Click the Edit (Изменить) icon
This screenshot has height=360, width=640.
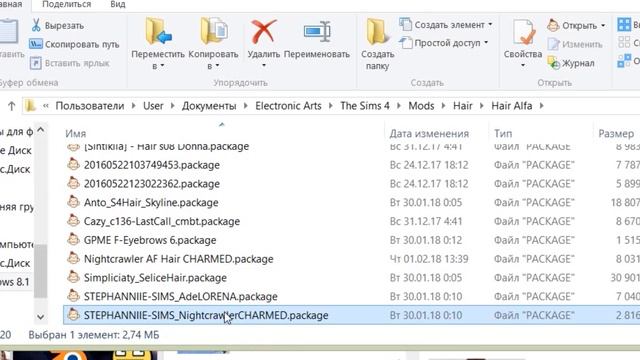click(553, 44)
